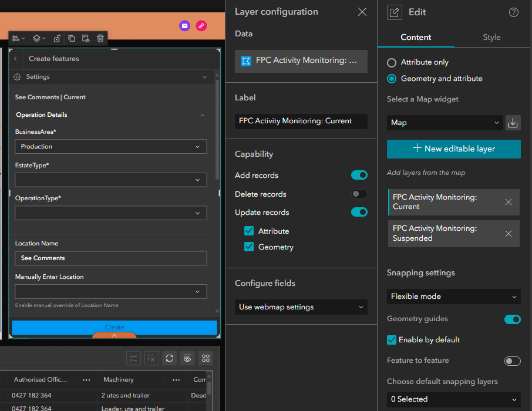
Task: Click the Create features form vertical scrollbar
Action: coord(217,129)
